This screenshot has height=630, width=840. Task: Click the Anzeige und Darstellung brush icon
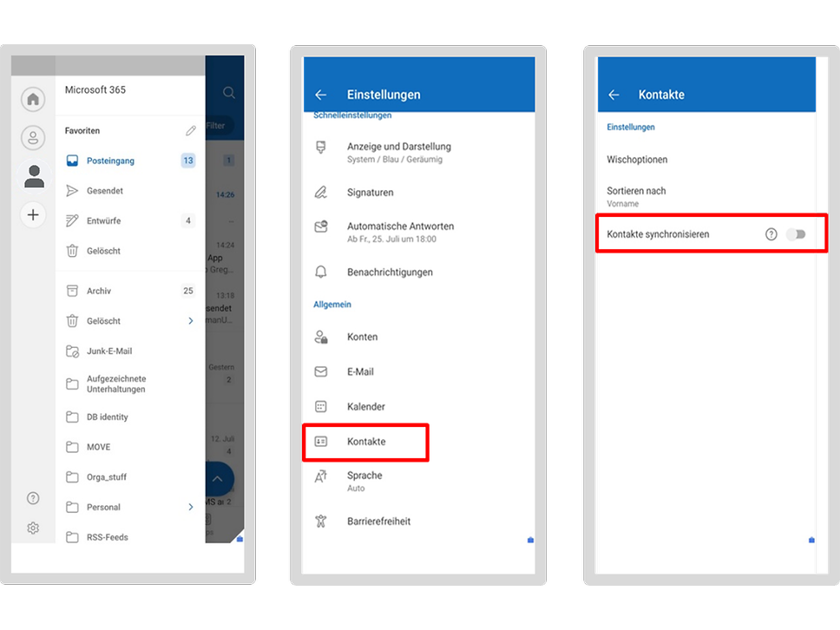pos(321,148)
